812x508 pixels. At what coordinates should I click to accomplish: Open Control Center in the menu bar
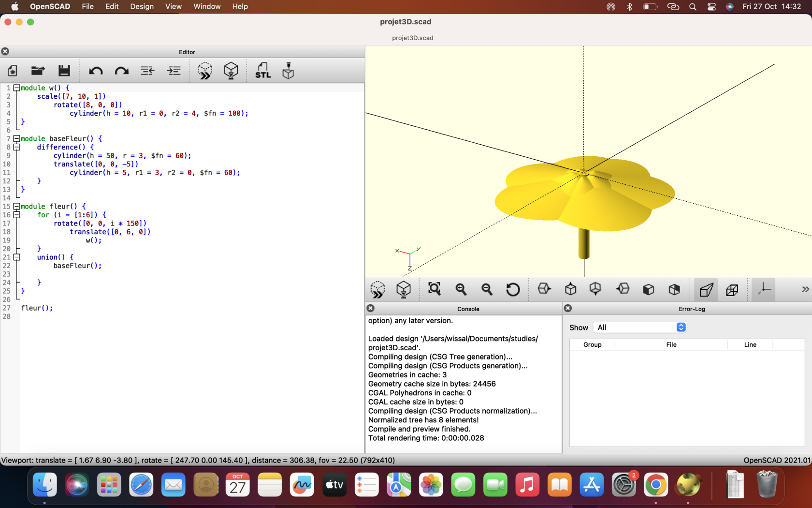[711, 6]
